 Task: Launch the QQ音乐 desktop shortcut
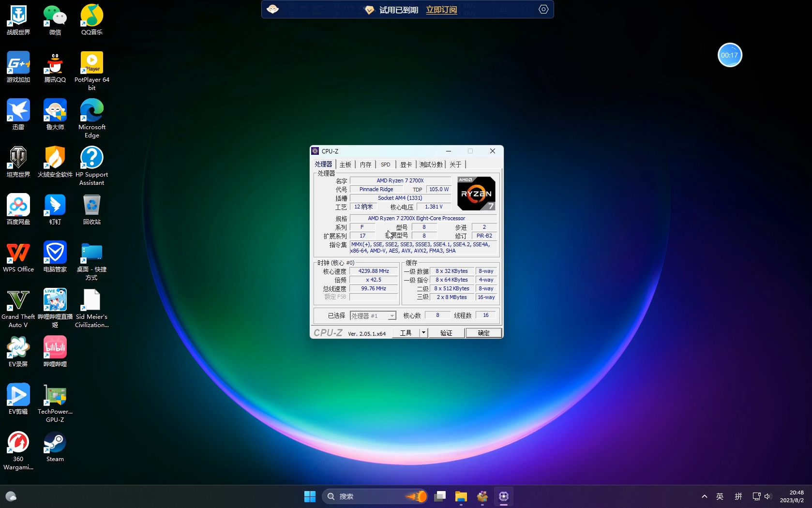coord(92,19)
